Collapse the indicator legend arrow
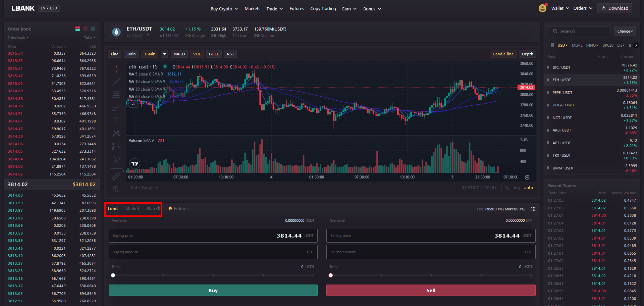The image size is (644, 306). point(133,104)
